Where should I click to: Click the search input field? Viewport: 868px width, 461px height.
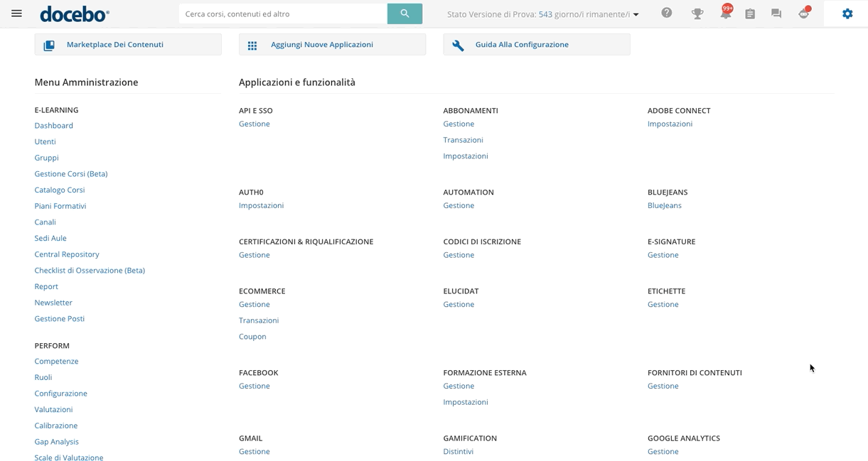pyautogui.click(x=282, y=13)
